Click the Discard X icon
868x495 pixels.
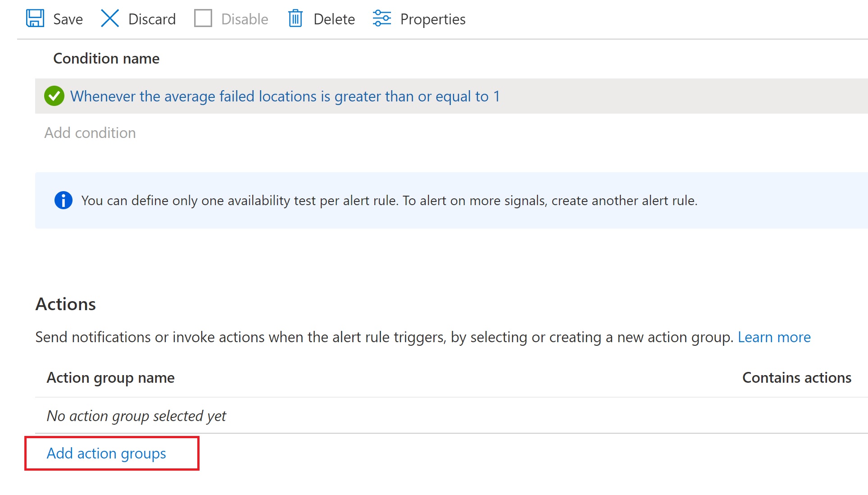pyautogui.click(x=110, y=19)
